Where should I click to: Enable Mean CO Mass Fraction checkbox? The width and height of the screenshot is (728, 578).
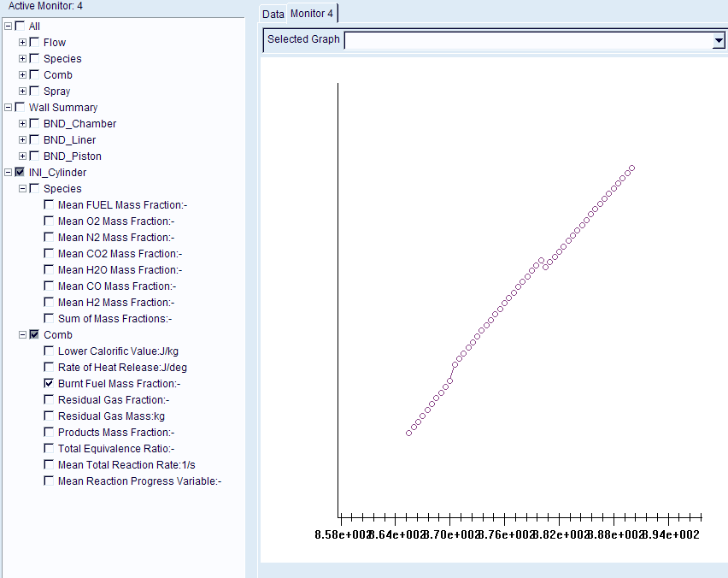pyautogui.click(x=49, y=286)
